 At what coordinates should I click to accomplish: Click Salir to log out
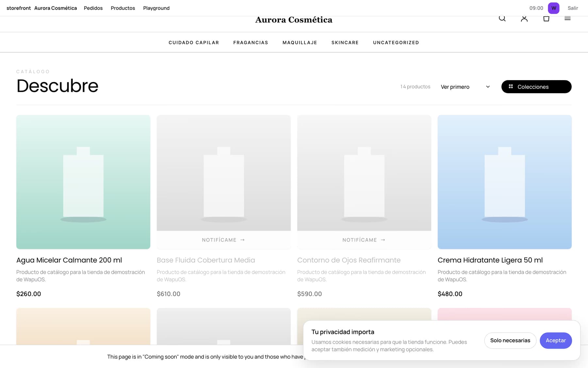(x=573, y=8)
